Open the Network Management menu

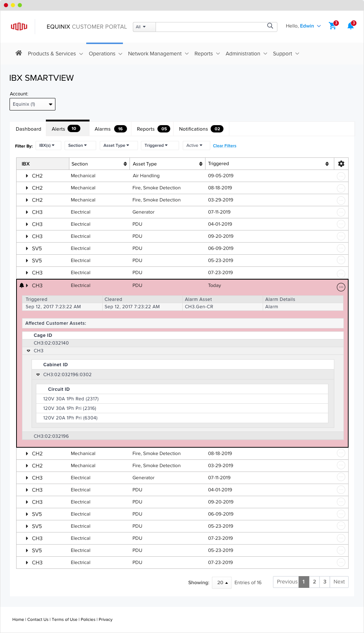(158, 54)
